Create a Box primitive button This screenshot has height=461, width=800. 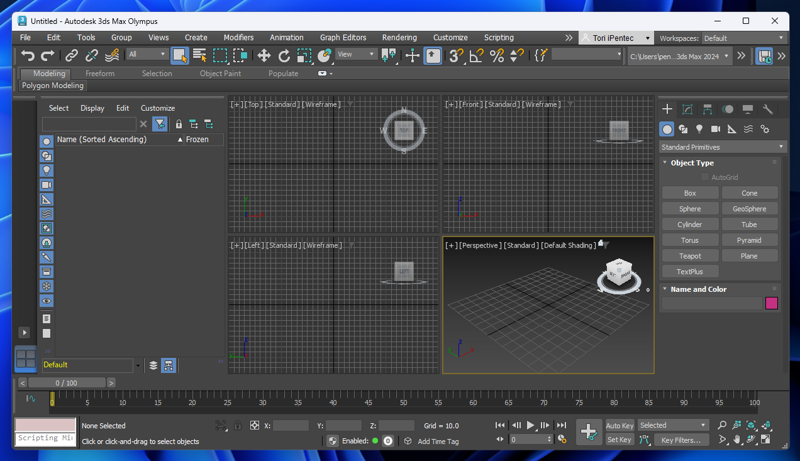[690, 193]
